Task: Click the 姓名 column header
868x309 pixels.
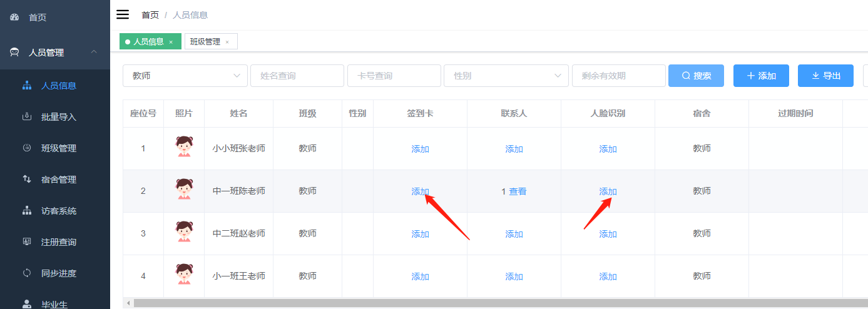Action: coord(239,113)
